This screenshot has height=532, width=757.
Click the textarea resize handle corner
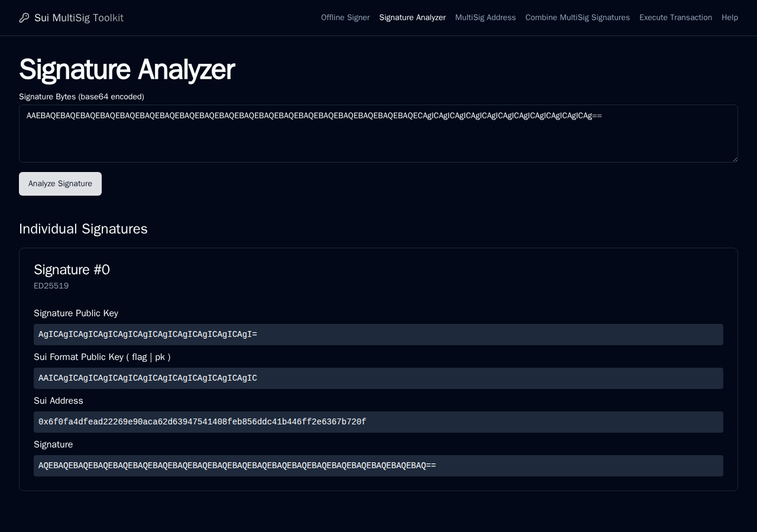coord(735,159)
